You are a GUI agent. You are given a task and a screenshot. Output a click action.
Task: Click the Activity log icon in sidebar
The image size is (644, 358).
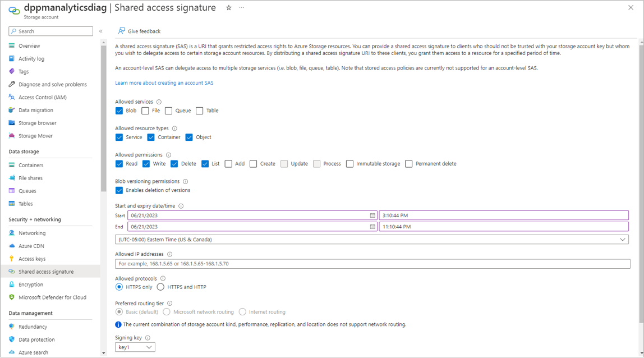coord(11,58)
